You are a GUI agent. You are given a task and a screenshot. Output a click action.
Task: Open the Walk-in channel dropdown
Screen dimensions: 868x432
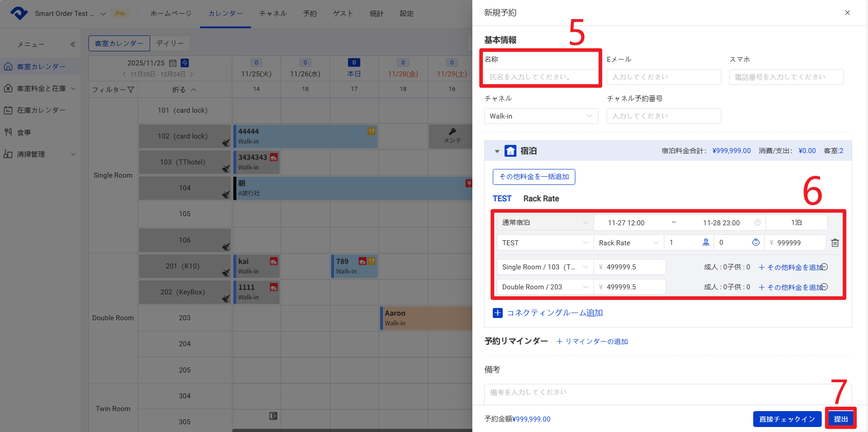pyautogui.click(x=541, y=116)
